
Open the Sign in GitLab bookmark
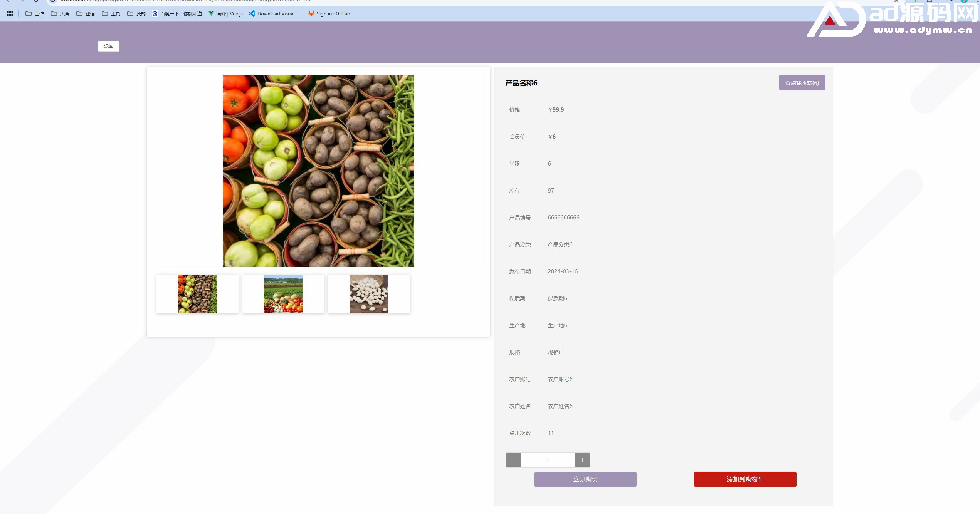(329, 13)
